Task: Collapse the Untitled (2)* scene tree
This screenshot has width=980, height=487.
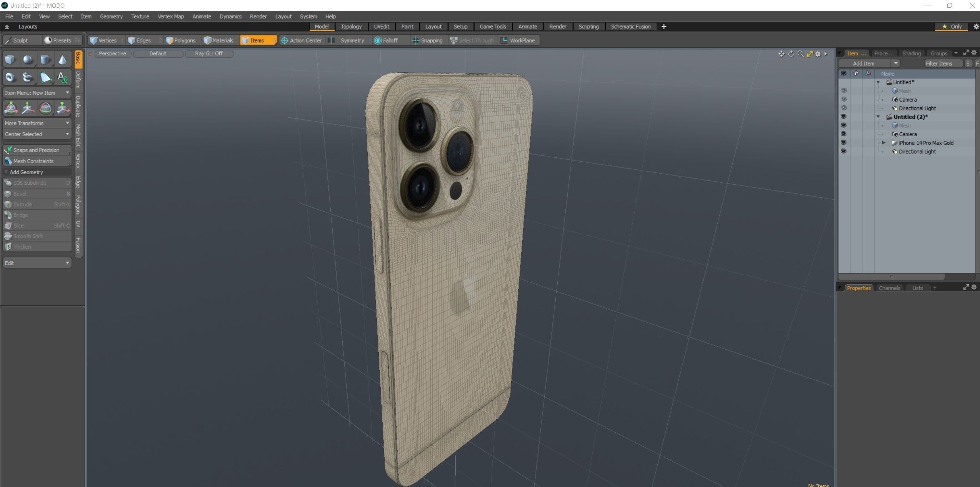Action: 878,117
